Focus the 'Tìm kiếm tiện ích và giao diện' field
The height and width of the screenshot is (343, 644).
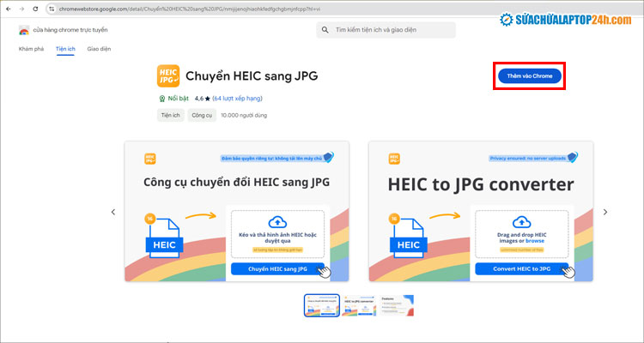tap(386, 30)
